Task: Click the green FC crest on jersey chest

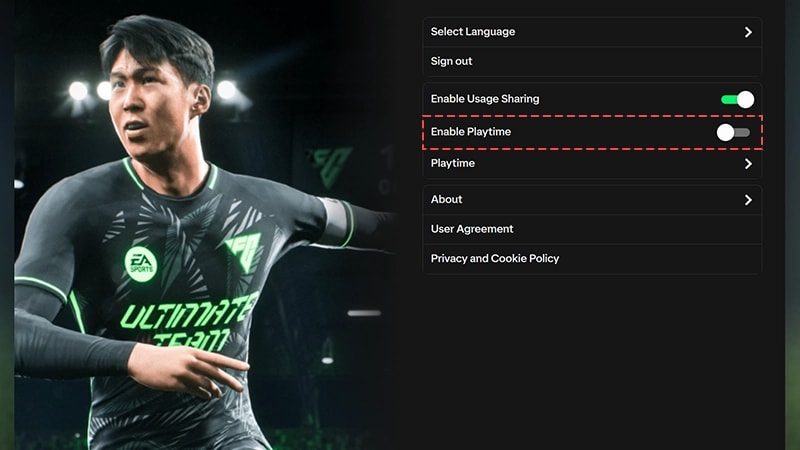Action: pyautogui.click(x=244, y=251)
